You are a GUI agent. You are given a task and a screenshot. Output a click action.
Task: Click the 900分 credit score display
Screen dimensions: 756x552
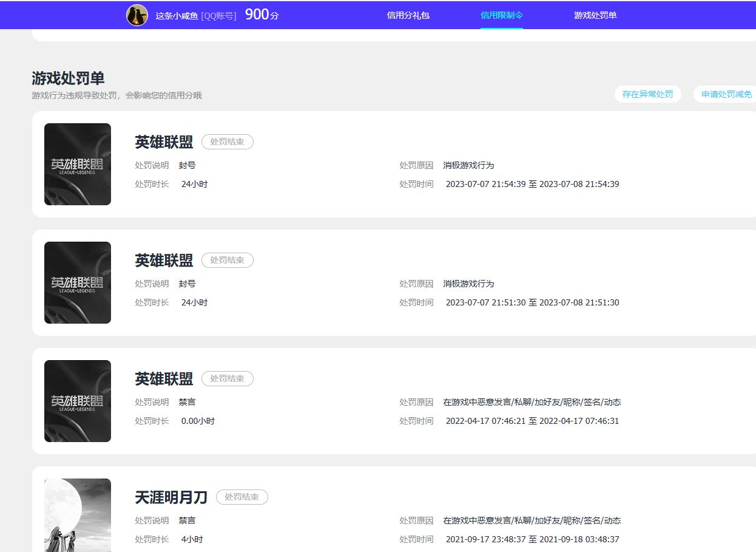(x=260, y=15)
